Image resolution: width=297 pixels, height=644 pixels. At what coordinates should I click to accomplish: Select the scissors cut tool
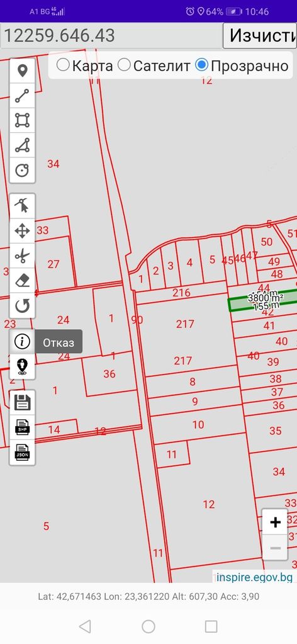(22, 256)
